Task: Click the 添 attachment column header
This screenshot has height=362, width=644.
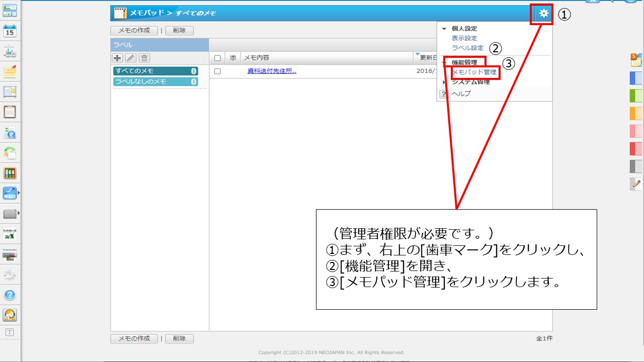Action: click(x=232, y=58)
